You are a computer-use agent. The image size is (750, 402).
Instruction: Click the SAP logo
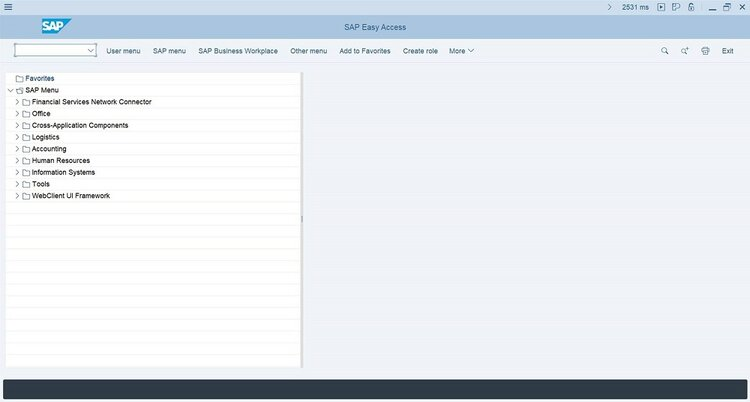(56, 26)
